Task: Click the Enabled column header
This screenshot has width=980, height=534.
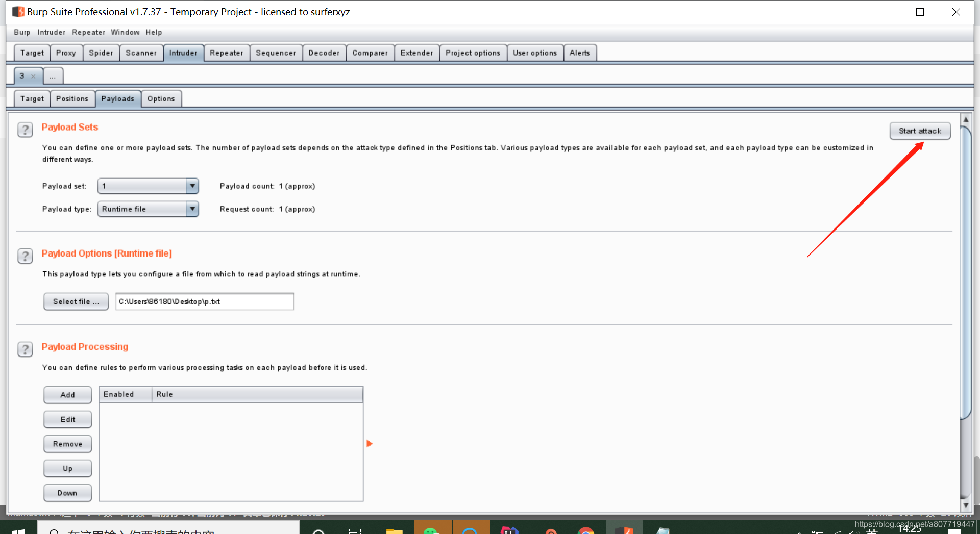Action: (x=126, y=394)
